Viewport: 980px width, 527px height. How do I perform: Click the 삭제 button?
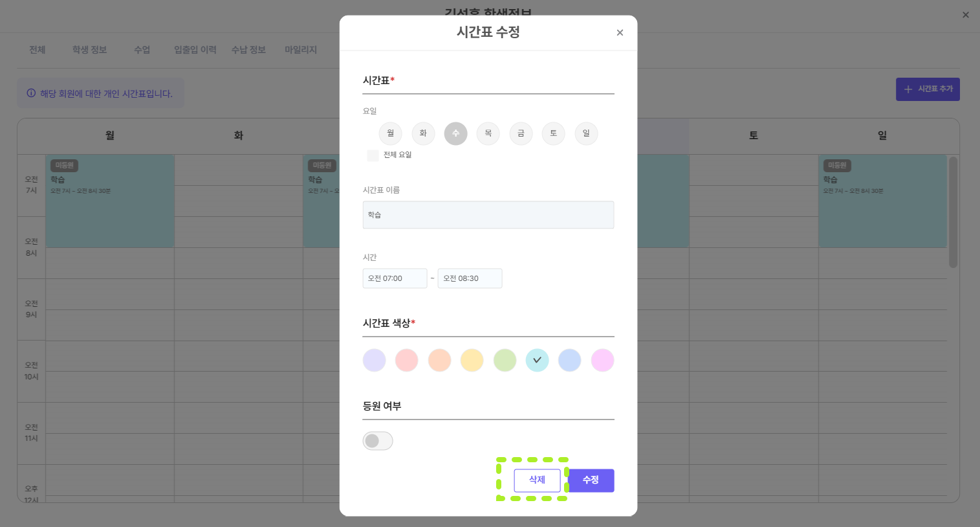point(537,480)
